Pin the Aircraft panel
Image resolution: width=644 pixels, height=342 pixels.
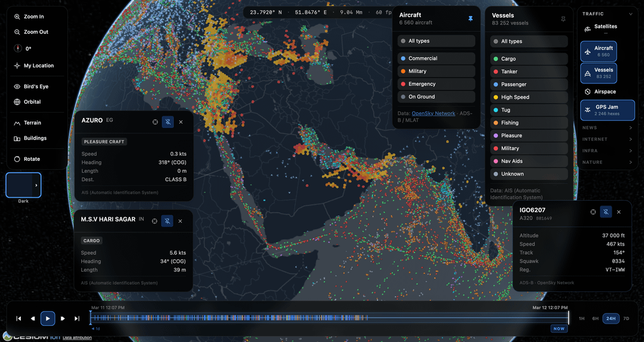(x=470, y=18)
